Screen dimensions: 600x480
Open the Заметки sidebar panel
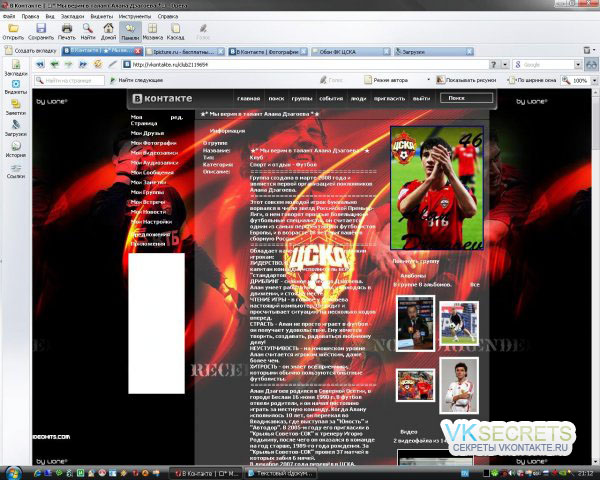tap(16, 108)
